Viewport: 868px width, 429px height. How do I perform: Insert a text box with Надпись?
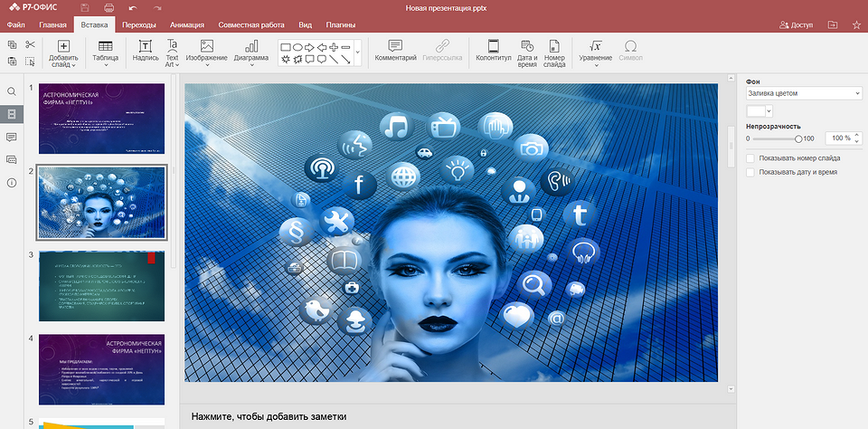[x=146, y=46]
